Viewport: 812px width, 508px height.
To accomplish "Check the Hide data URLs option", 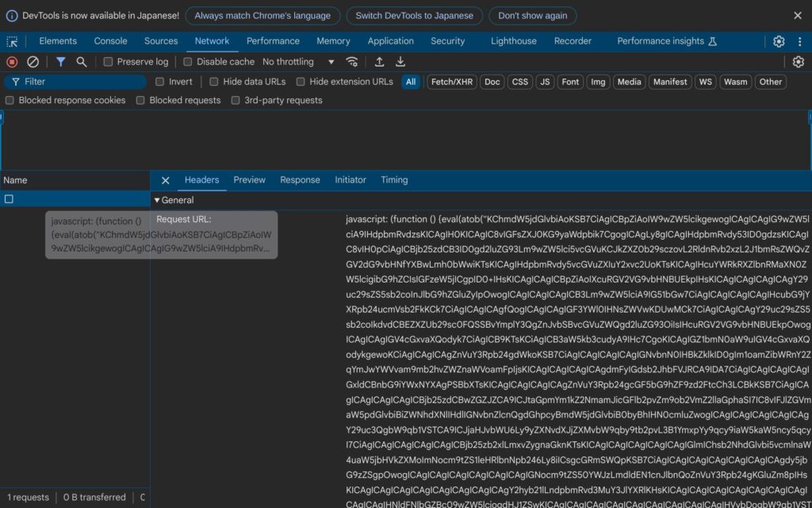I will coord(214,82).
